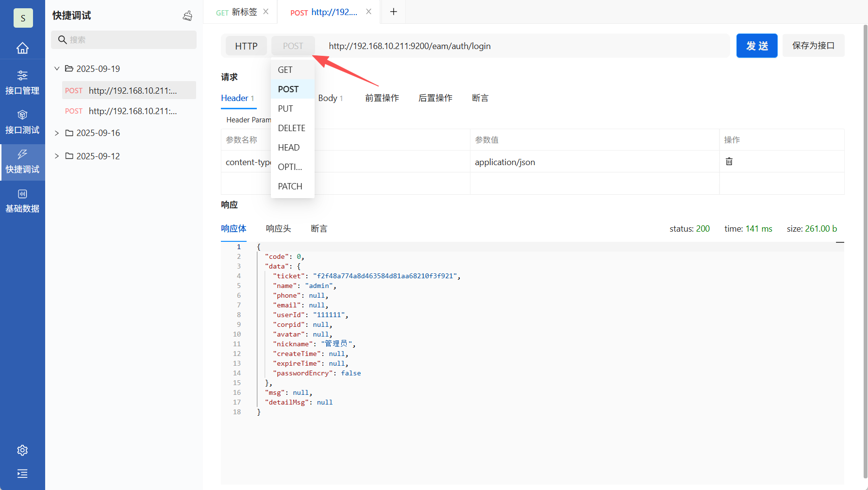This screenshot has width=868, height=490.
Task: Choose DELETE from the method list
Action: pyautogui.click(x=293, y=128)
